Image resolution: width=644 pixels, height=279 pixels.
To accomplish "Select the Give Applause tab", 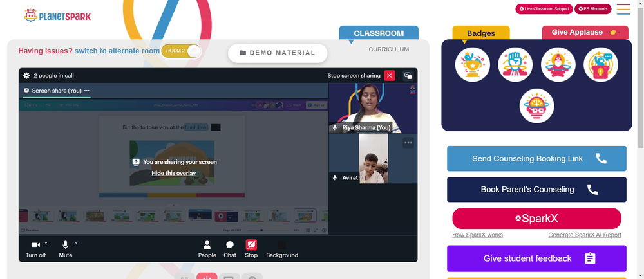I will pyautogui.click(x=585, y=32).
